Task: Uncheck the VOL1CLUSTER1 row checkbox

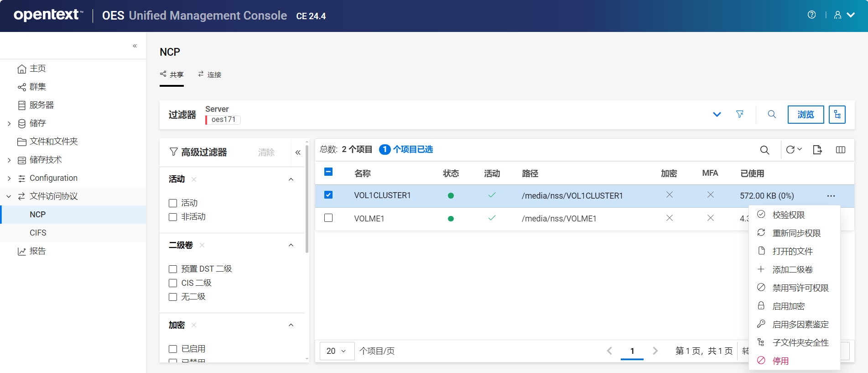Action: tap(328, 195)
